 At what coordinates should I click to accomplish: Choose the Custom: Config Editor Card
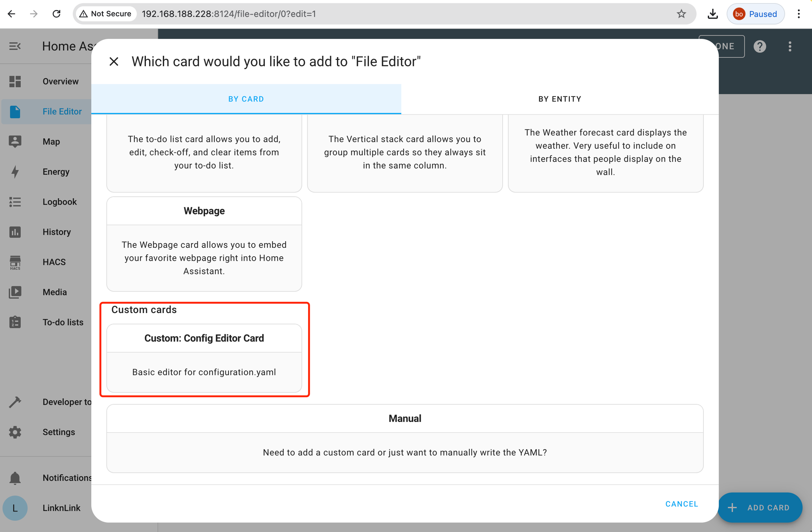pos(204,357)
